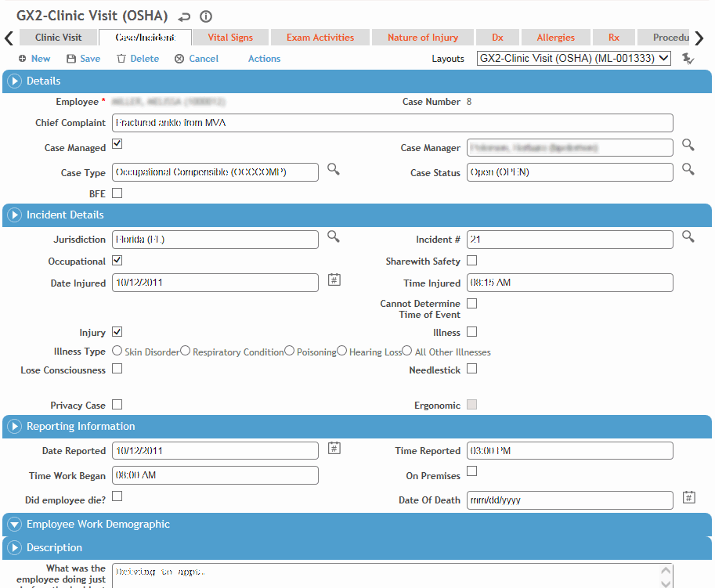Switch to the Nature of Injury tab

423,38
